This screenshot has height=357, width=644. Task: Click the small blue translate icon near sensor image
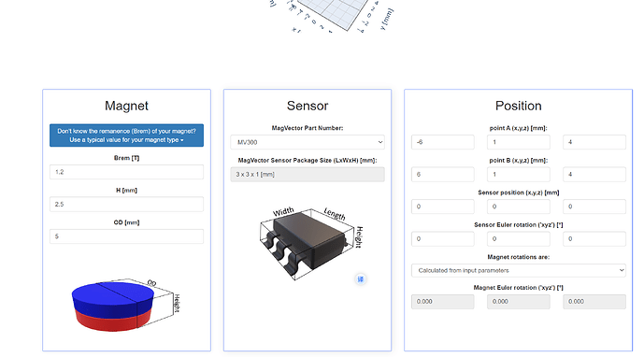coord(361,279)
